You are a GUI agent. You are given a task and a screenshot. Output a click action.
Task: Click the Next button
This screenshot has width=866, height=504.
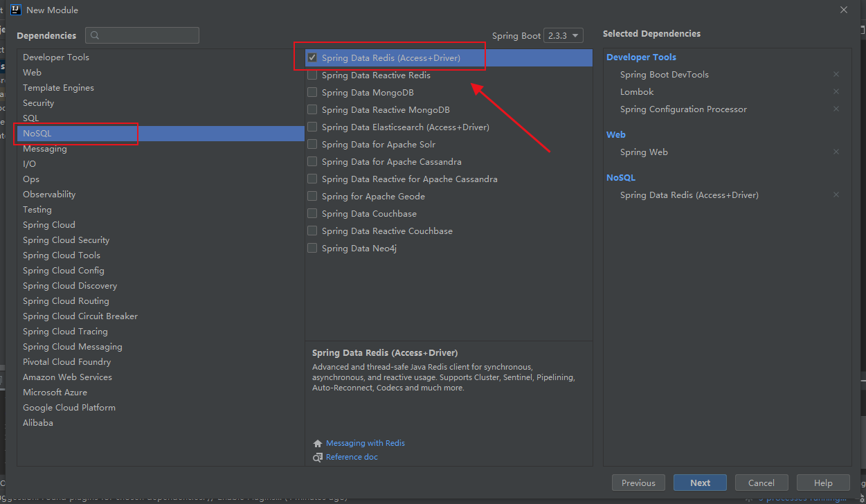tap(700, 483)
